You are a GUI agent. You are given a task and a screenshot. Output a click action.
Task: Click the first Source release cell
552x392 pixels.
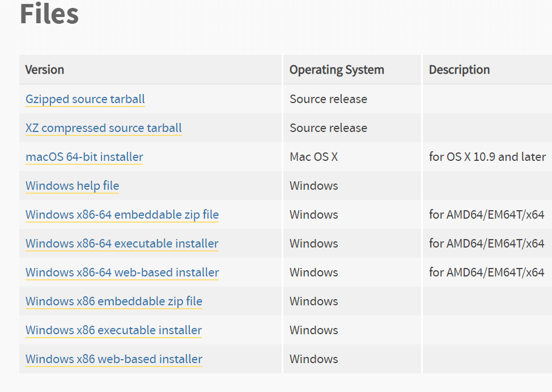tap(328, 99)
